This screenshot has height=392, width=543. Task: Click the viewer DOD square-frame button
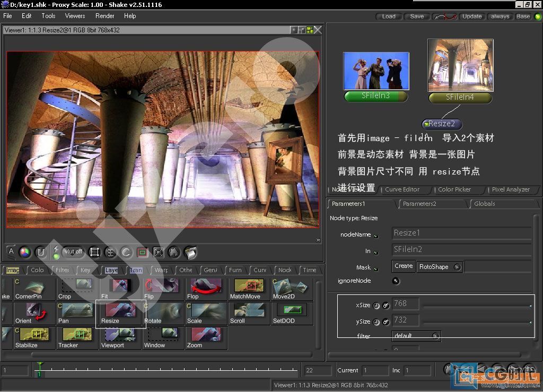click(x=94, y=252)
